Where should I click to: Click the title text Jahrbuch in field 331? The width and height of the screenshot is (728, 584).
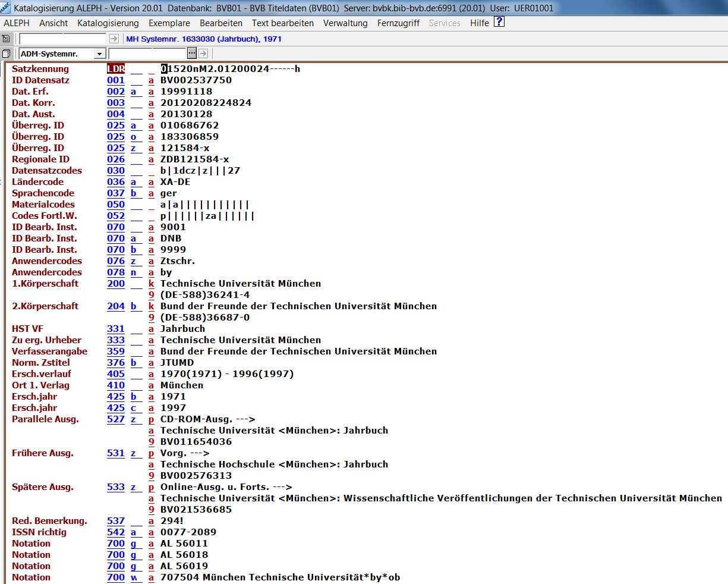point(182,329)
